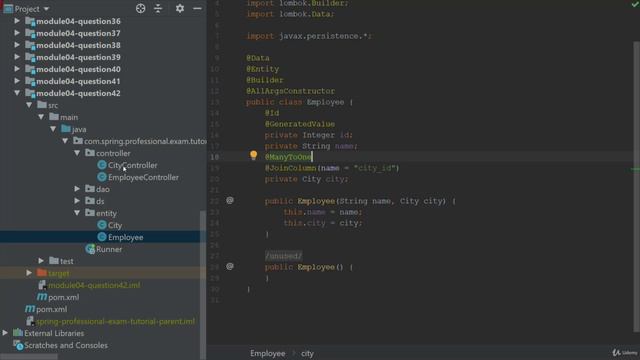This screenshot has width=640, height=360.
Task: Expand module04-question40 folder
Action: coord(17,69)
